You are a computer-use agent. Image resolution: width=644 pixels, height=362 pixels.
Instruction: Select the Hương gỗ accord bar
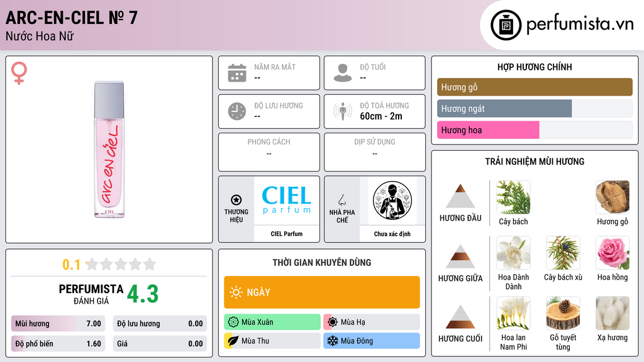coord(535,87)
